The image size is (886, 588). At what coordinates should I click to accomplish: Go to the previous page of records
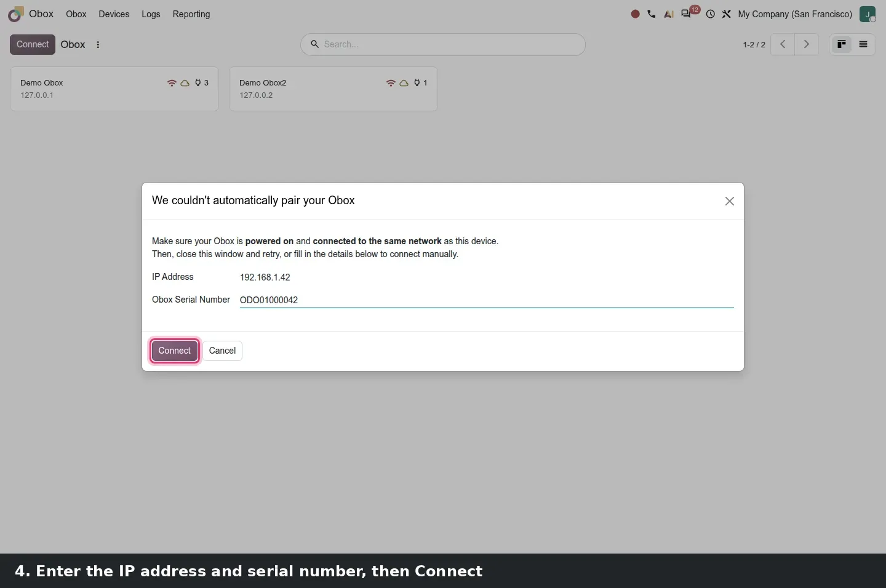pyautogui.click(x=783, y=44)
